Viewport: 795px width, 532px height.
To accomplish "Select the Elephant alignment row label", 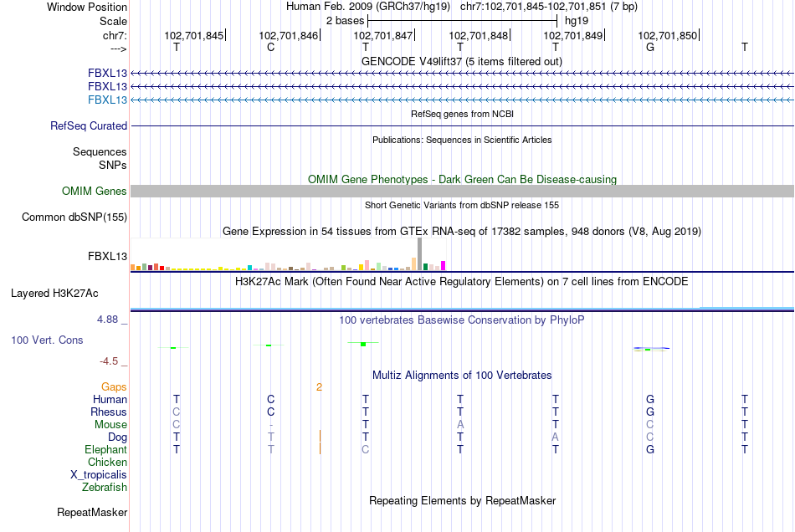I will [x=106, y=449].
